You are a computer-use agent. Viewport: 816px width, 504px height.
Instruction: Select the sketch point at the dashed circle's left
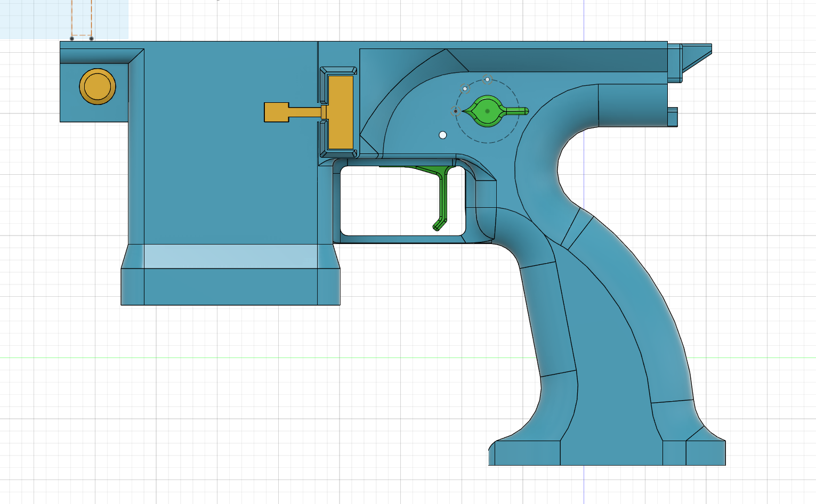(455, 111)
